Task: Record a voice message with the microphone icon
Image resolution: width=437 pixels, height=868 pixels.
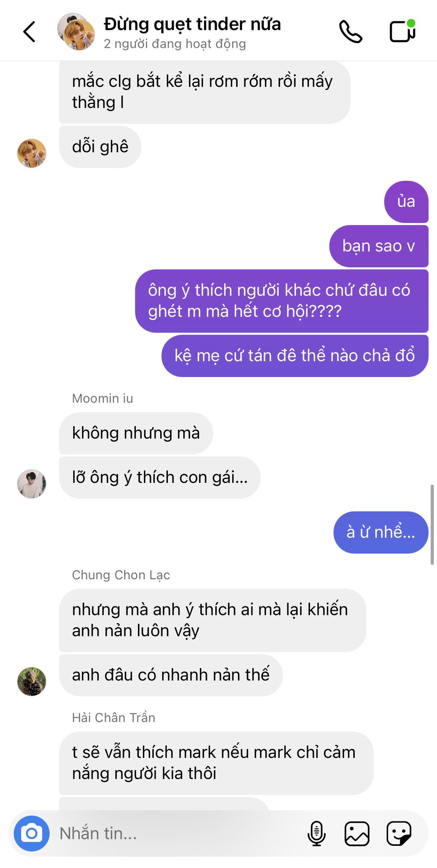Action: pyautogui.click(x=317, y=833)
